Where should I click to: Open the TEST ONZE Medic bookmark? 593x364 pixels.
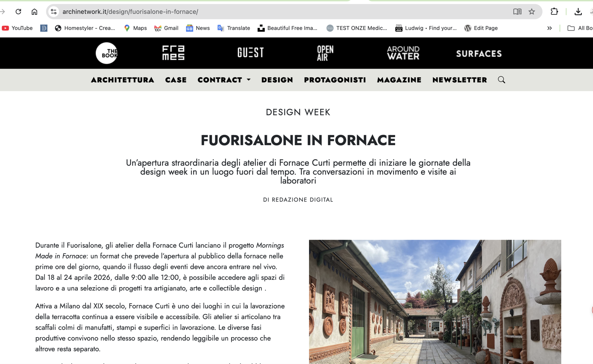(357, 28)
